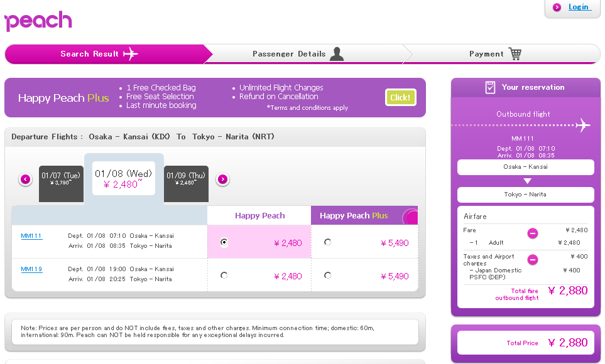605x364 pixels.
Task: Click the airplane icon beside Outbound flight
Action: click(583, 125)
